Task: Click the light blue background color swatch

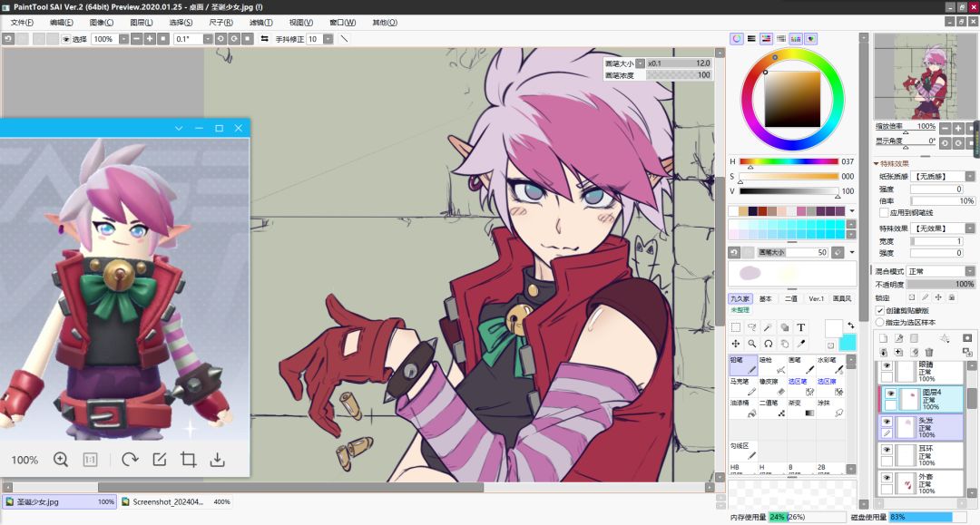Action: [x=848, y=343]
